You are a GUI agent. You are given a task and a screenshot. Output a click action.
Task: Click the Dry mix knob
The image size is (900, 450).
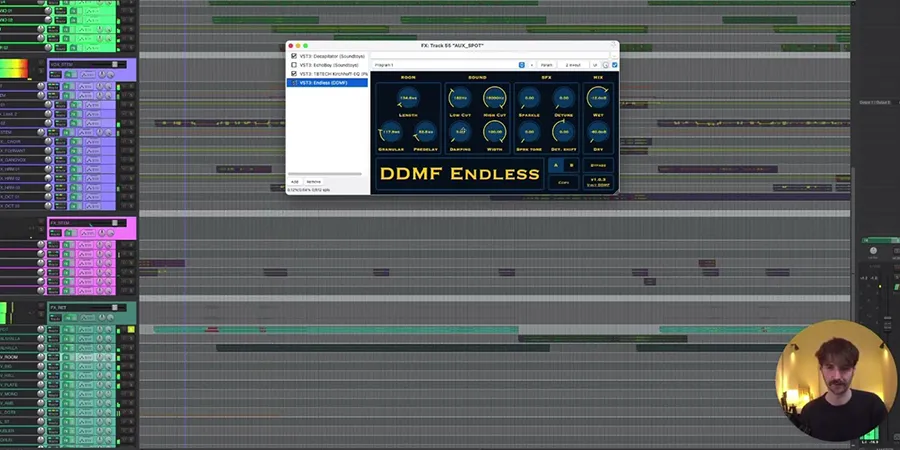pos(598,132)
